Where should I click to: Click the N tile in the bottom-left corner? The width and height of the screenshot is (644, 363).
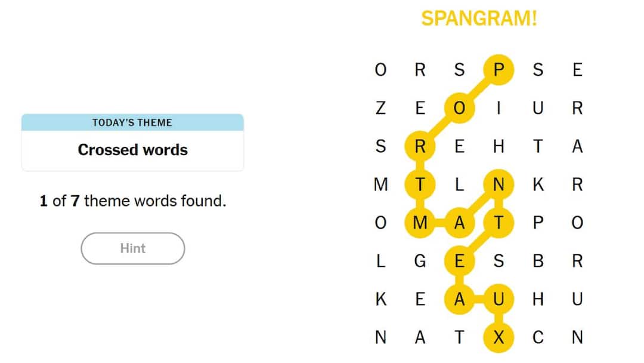(x=380, y=338)
